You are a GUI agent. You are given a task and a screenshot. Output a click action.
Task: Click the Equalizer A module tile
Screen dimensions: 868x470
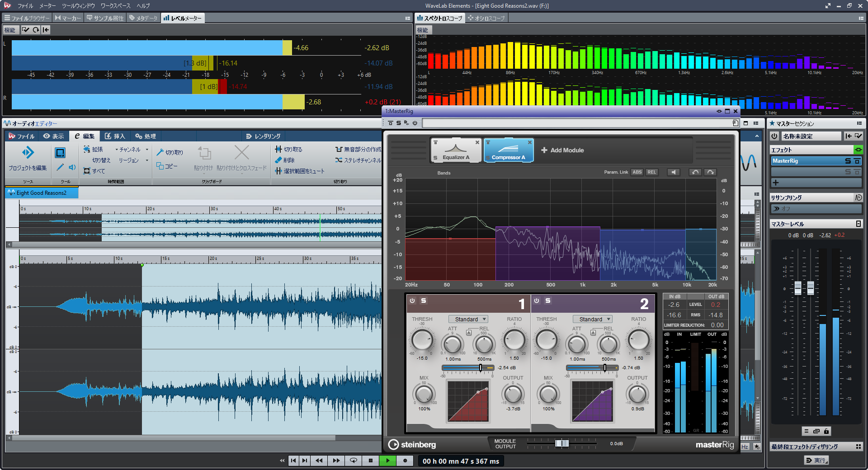456,150
